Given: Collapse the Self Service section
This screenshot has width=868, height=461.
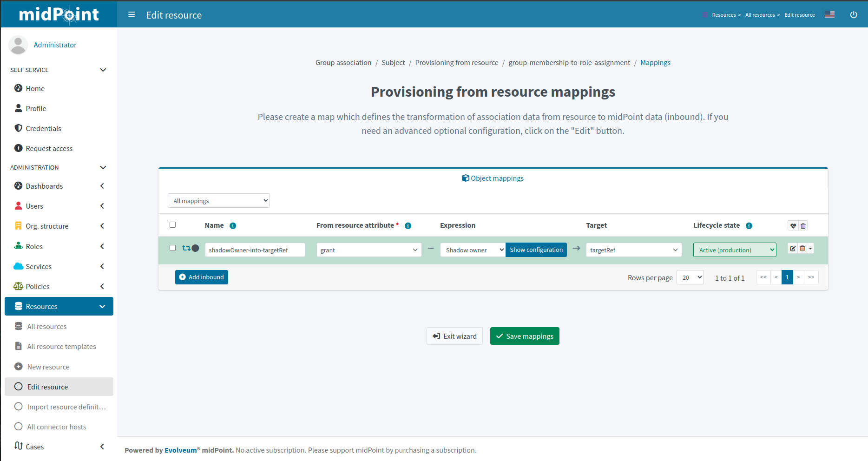Looking at the screenshot, I should [x=103, y=70].
